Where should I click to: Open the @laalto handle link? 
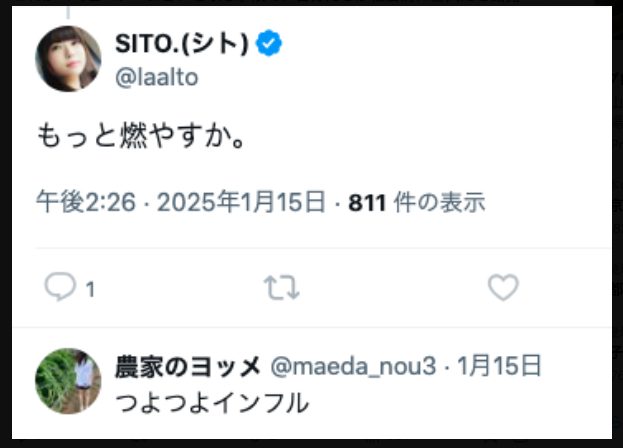point(157,77)
